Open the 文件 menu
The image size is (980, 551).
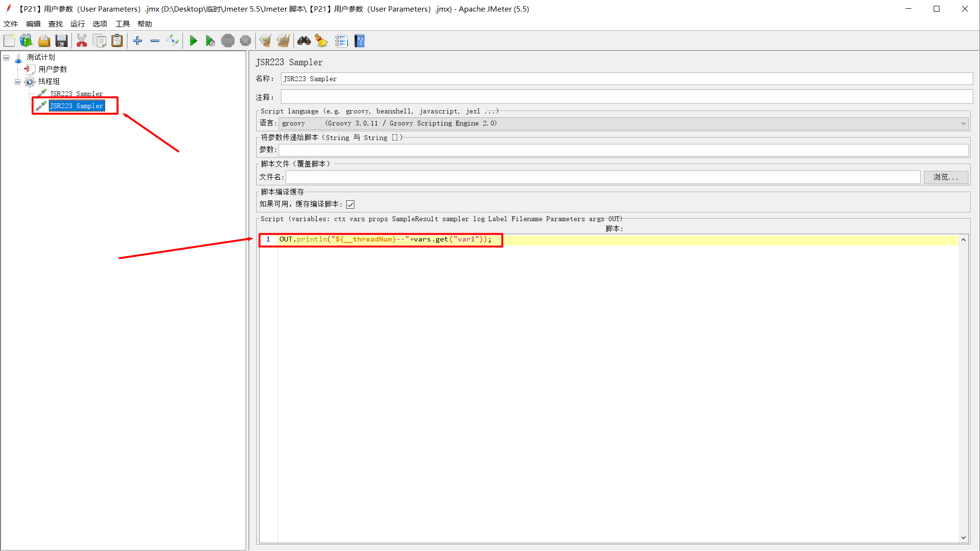coord(11,24)
